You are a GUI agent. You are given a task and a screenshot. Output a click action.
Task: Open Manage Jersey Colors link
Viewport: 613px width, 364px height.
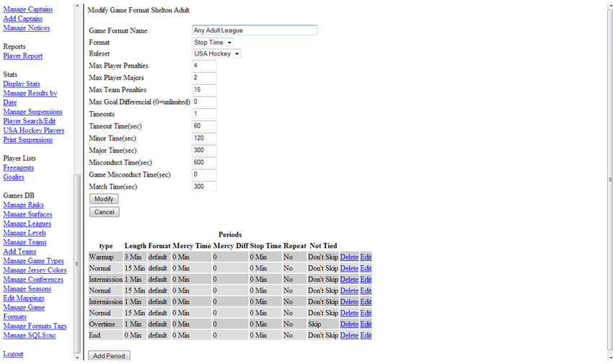point(35,270)
